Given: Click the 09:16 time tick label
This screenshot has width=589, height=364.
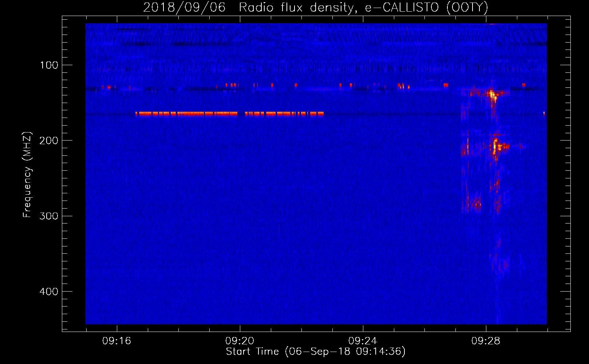Looking at the screenshot, I should tap(116, 341).
